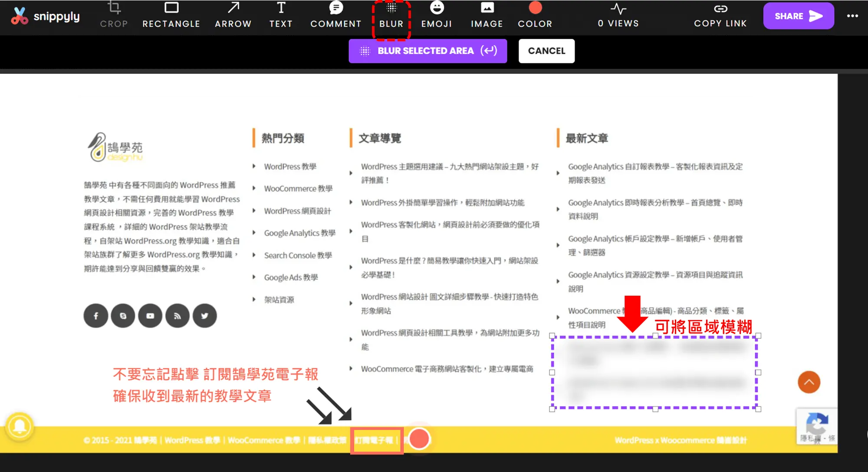Open the WordPress 外掛簡單學習操作 article

click(x=443, y=203)
